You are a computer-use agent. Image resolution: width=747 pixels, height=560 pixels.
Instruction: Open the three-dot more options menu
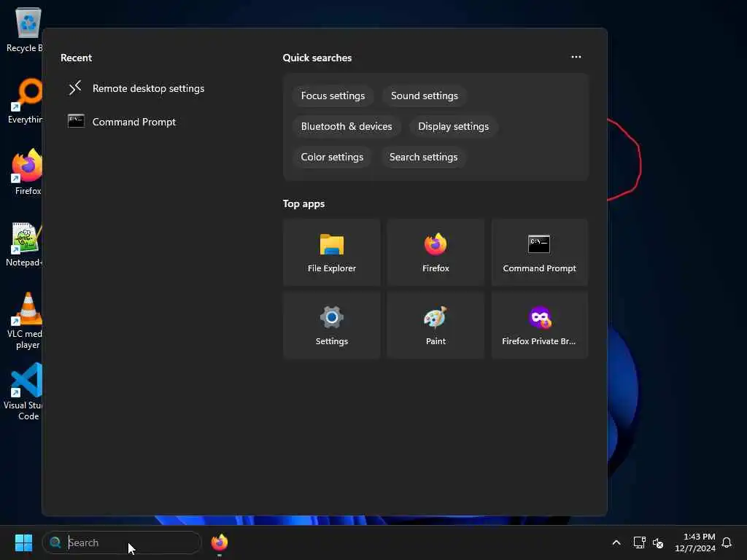576,57
